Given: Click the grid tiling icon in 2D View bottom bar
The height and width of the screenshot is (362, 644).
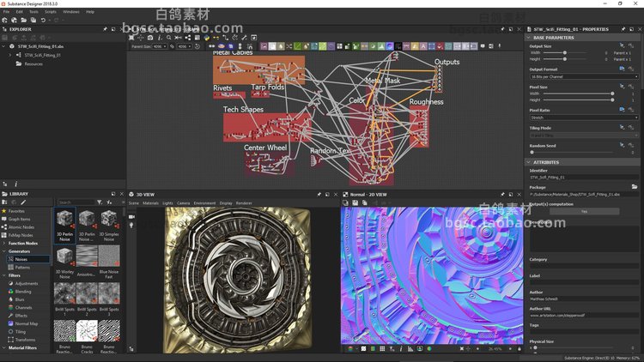Looking at the screenshot, I should click(382, 349).
